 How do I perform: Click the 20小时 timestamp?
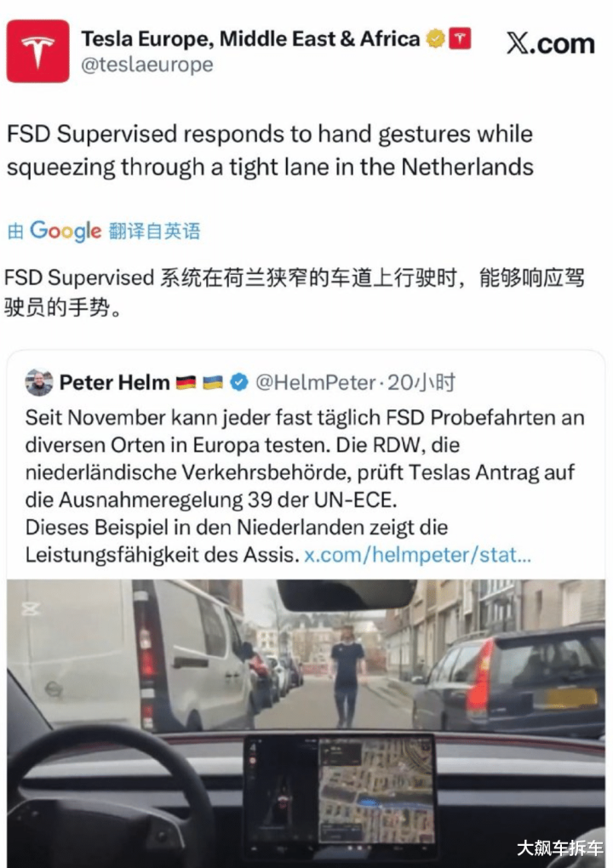click(x=421, y=382)
